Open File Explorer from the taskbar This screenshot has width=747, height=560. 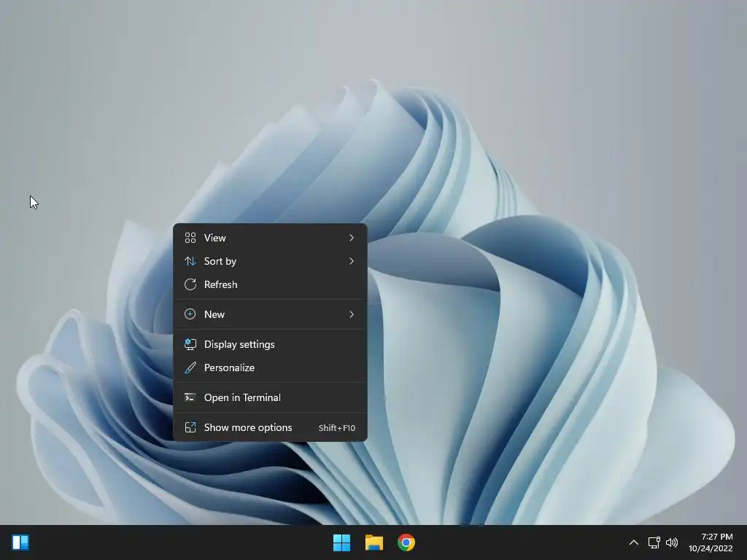(x=374, y=542)
